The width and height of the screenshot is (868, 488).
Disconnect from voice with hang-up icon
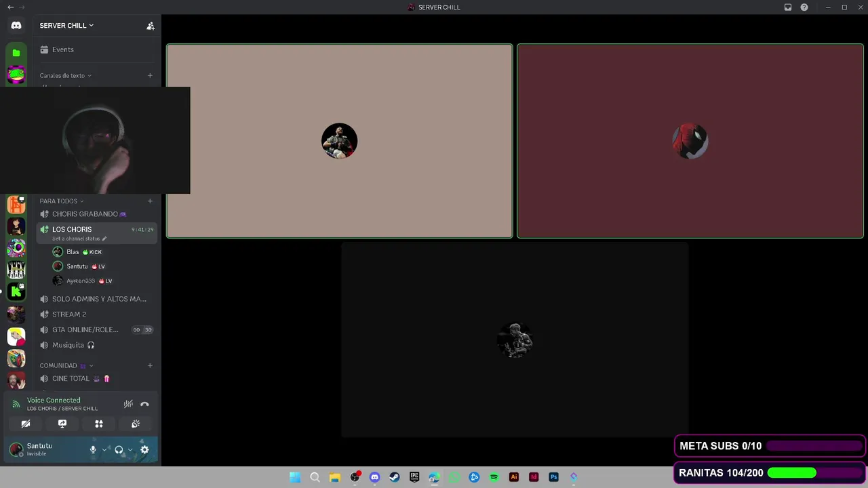coord(144,404)
